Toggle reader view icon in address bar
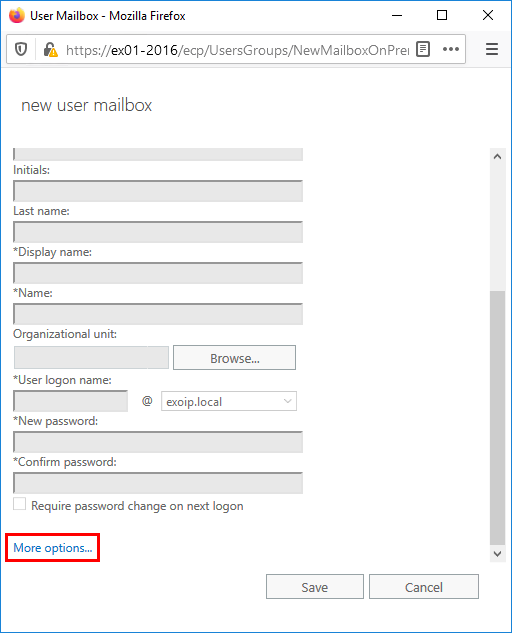The image size is (512, 633). [423, 49]
